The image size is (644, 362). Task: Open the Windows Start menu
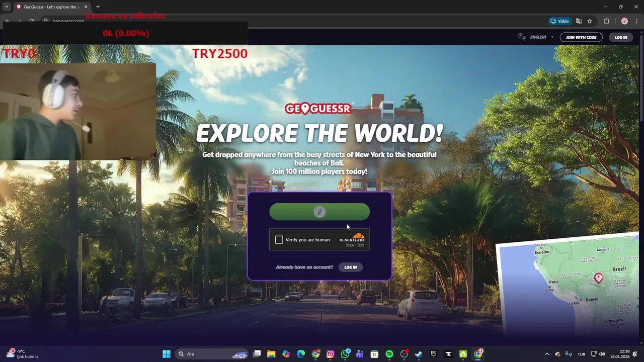(x=167, y=354)
